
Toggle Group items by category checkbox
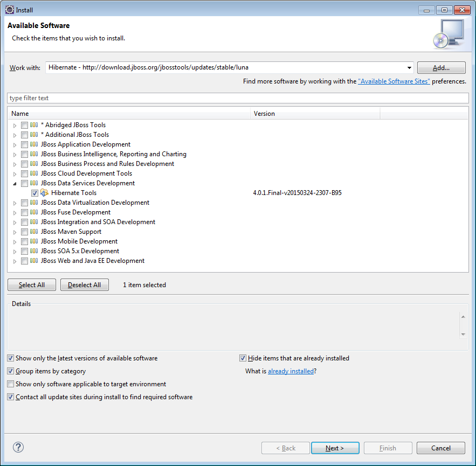(x=11, y=371)
